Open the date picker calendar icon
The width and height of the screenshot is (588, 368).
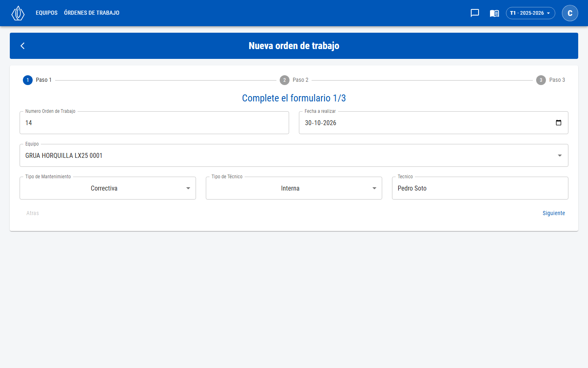pos(559,123)
